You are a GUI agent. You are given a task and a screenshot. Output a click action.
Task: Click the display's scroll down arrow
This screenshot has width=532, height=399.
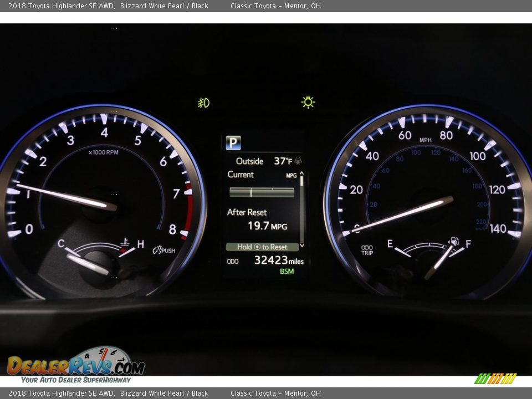[x=302, y=245]
